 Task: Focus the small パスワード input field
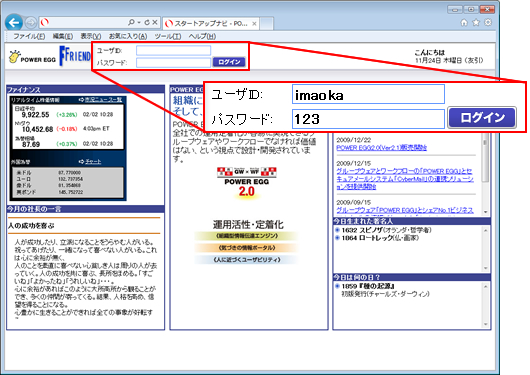[x=173, y=63]
